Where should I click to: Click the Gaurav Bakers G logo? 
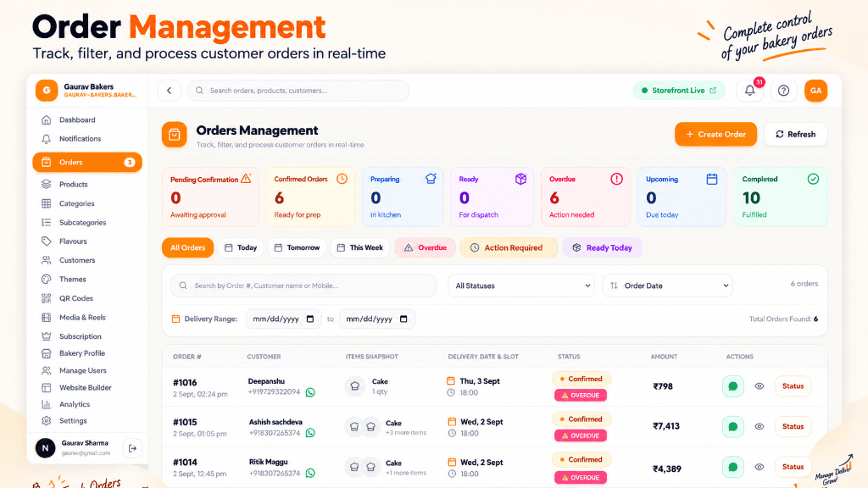47,90
